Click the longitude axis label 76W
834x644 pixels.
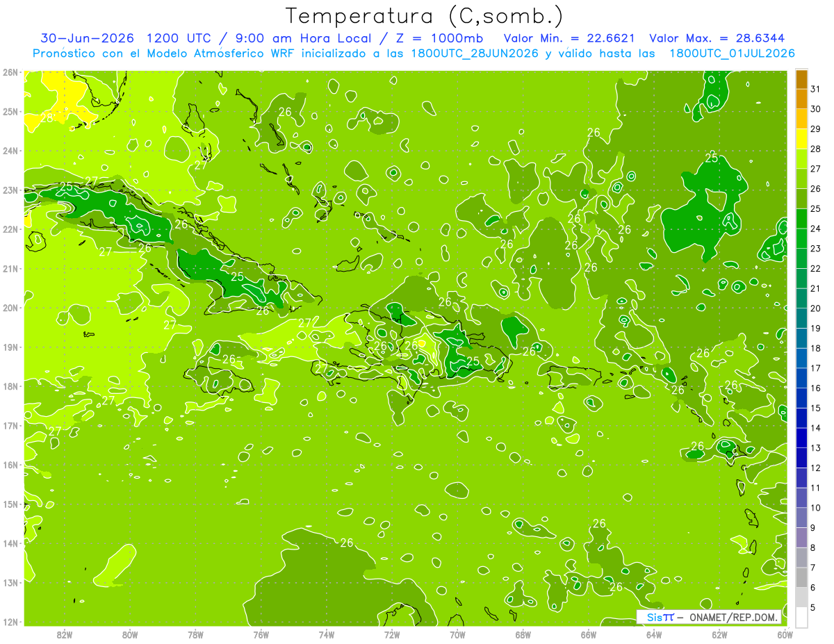[261, 634]
